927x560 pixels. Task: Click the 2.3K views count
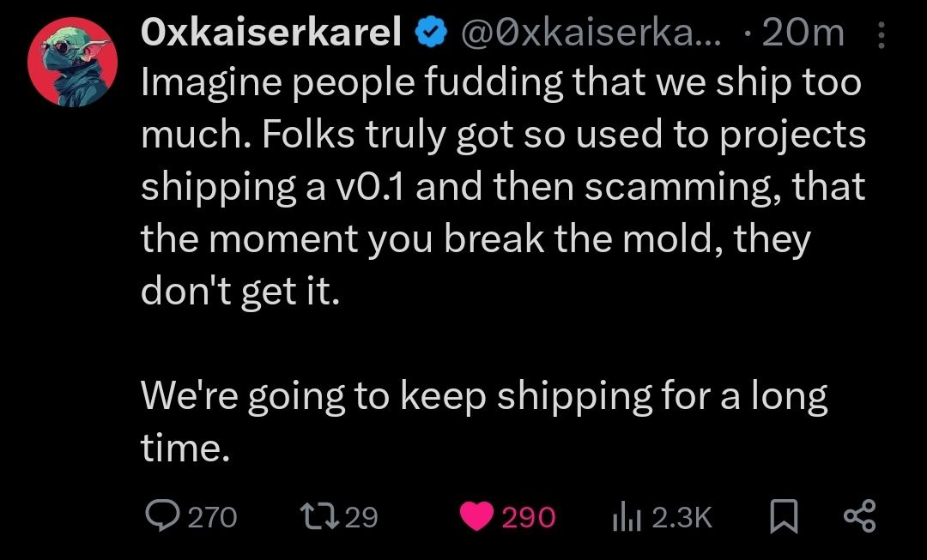[682, 516]
